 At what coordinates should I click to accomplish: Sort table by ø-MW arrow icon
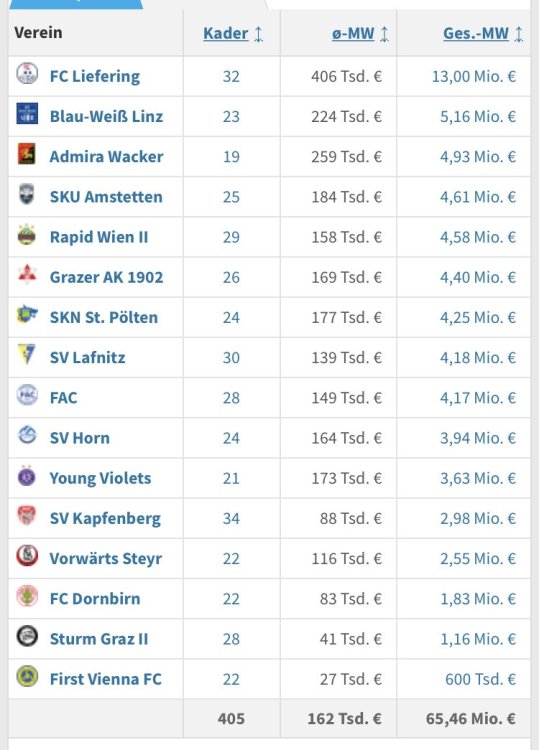click(385, 34)
